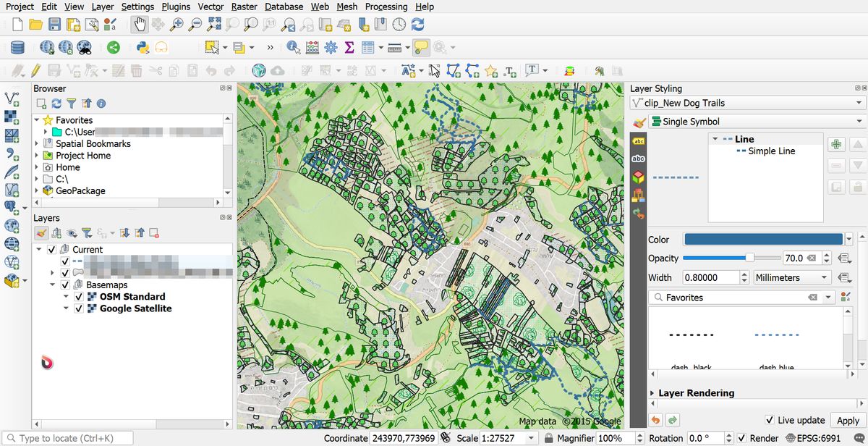Viewport: 868px width, 446px height.
Task: Open the Millimeters unit dropdown
Action: pos(792,277)
